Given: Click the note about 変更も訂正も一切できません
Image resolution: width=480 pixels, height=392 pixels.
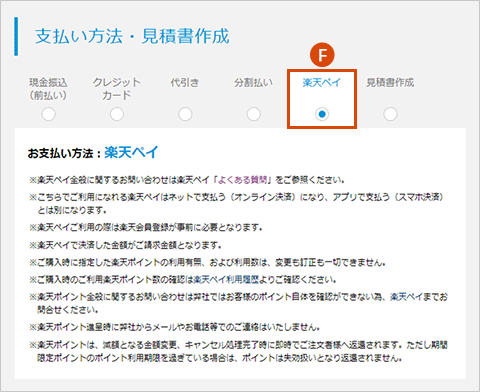Looking at the screenshot, I should coord(208,263).
